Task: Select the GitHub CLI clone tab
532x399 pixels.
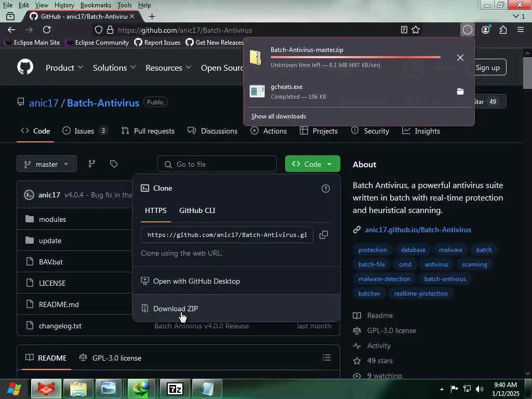Action: (x=197, y=210)
